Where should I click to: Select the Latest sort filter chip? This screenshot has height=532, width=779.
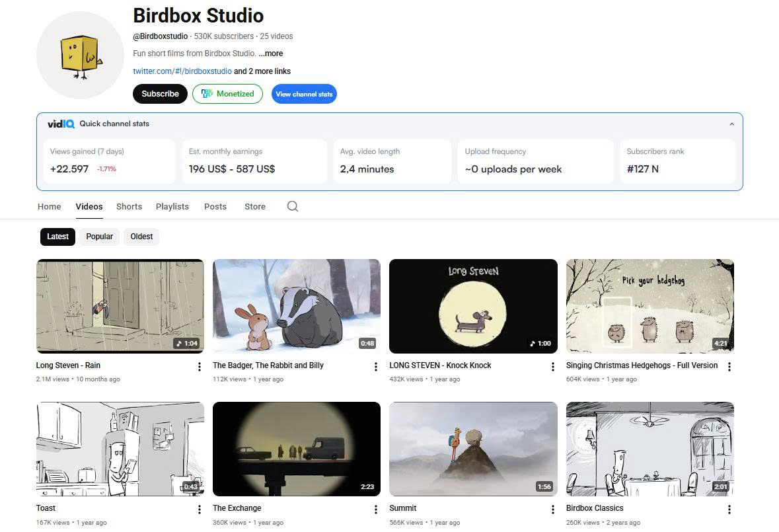57,237
